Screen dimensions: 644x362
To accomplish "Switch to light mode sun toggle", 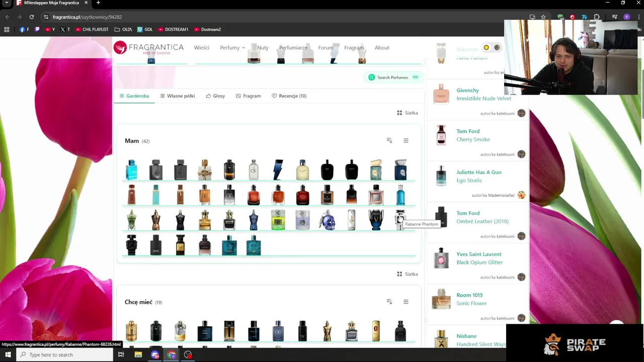I will pos(486,48).
